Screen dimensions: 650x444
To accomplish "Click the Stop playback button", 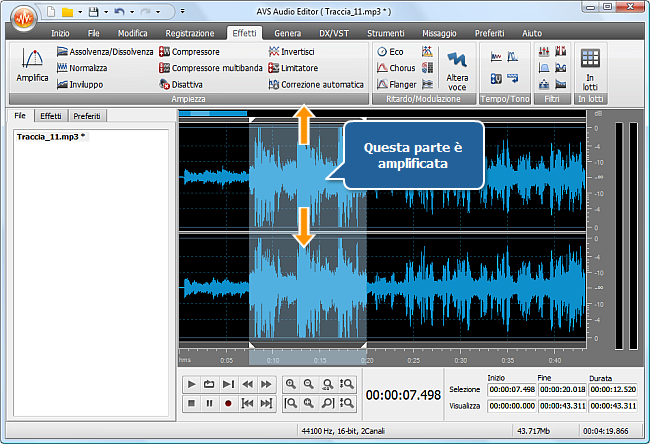I will 191,403.
